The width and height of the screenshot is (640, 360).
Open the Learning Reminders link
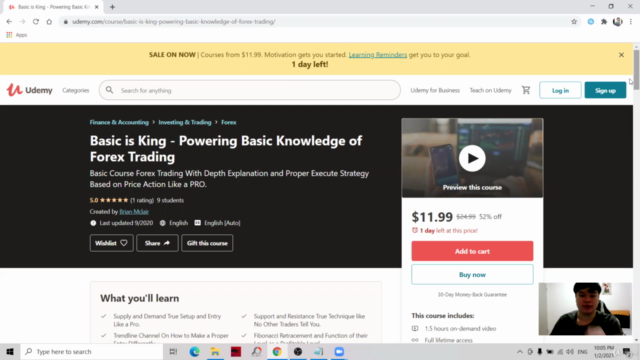tap(378, 55)
